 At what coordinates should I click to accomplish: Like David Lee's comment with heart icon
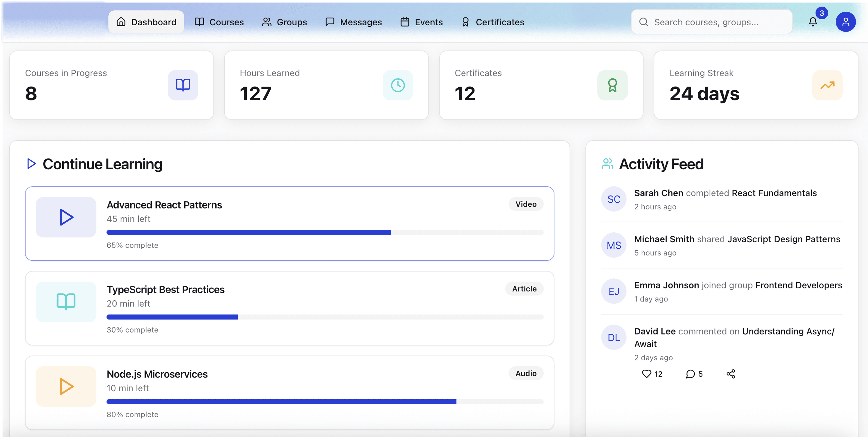(x=646, y=374)
